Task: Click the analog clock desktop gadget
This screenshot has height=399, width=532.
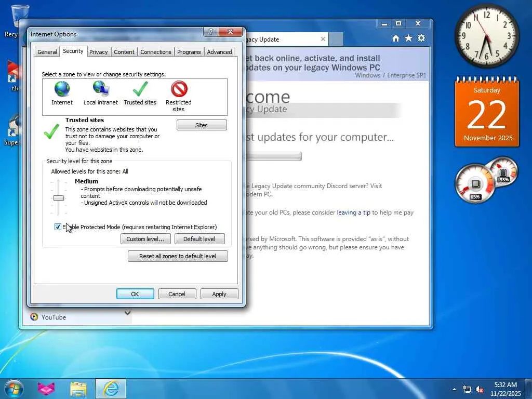Action: pyautogui.click(x=486, y=36)
